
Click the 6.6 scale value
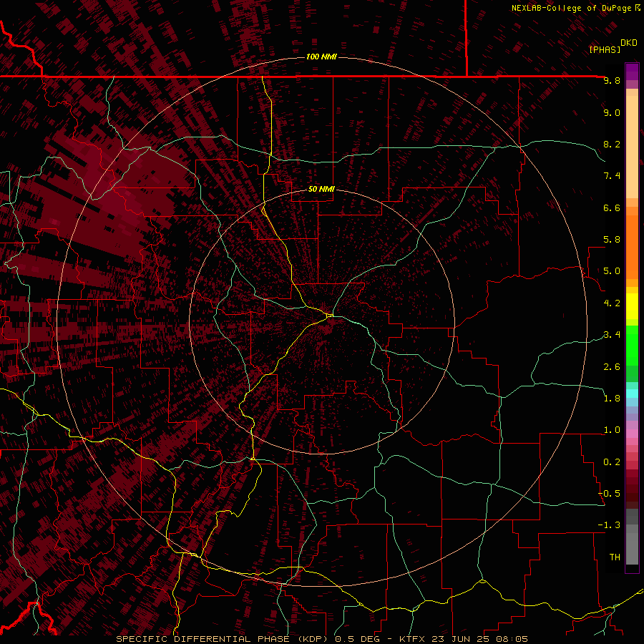(x=612, y=208)
